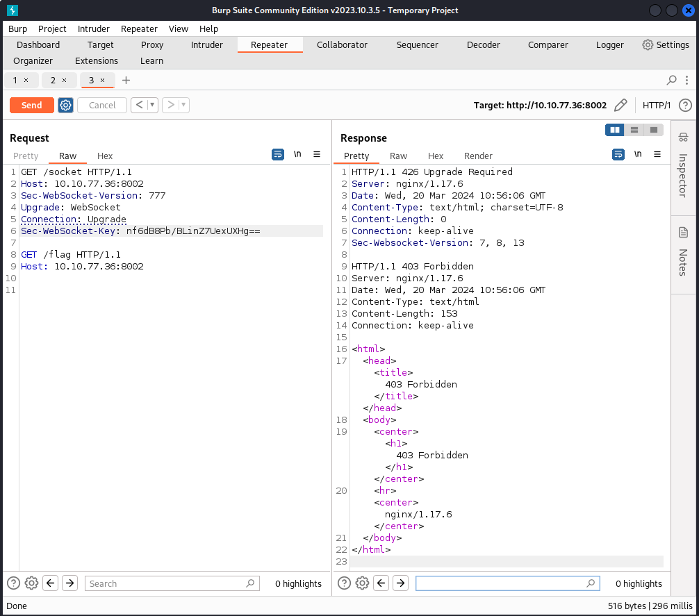Select Repeater tab 2

(53, 80)
